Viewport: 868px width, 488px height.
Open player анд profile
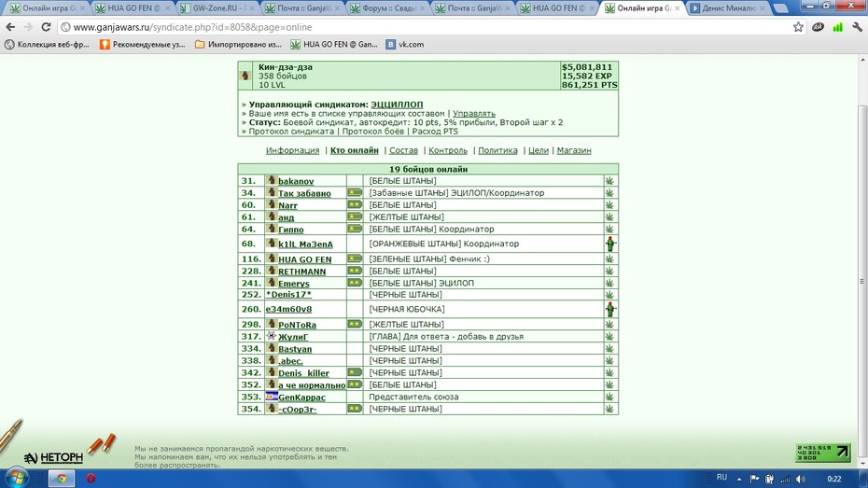point(286,217)
